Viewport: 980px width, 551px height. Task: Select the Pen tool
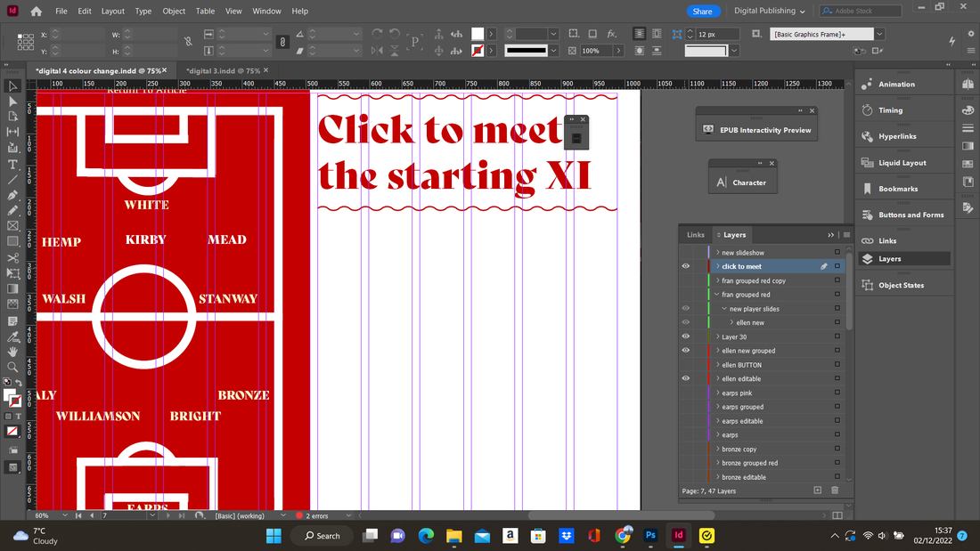(12, 195)
